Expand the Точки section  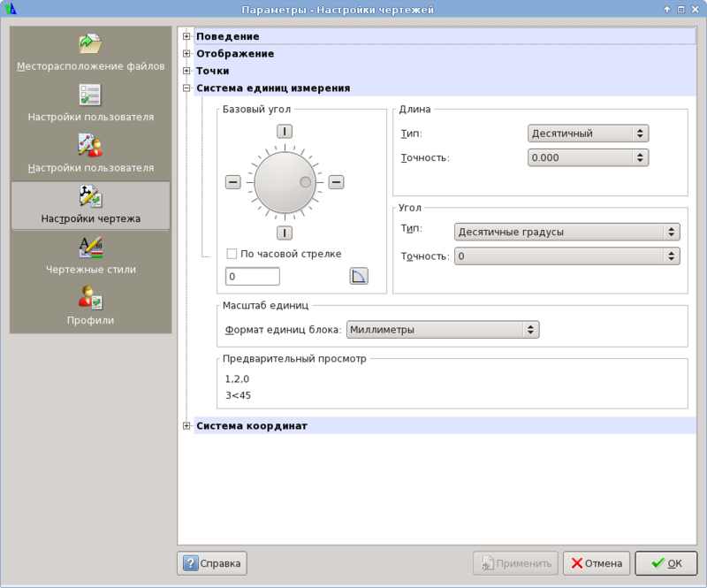coord(186,71)
